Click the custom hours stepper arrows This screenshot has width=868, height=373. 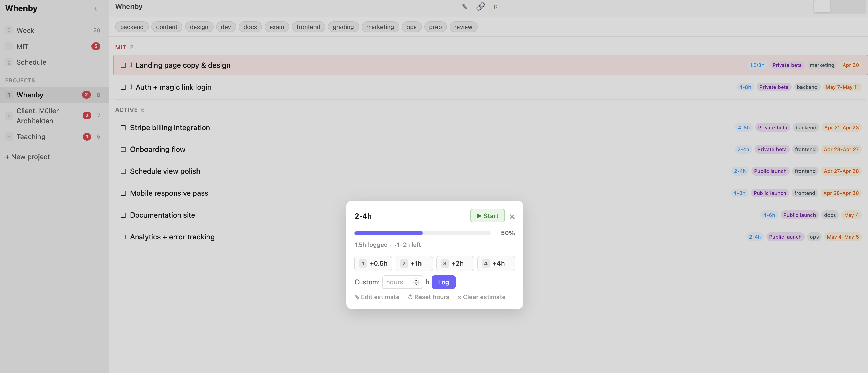(x=416, y=282)
